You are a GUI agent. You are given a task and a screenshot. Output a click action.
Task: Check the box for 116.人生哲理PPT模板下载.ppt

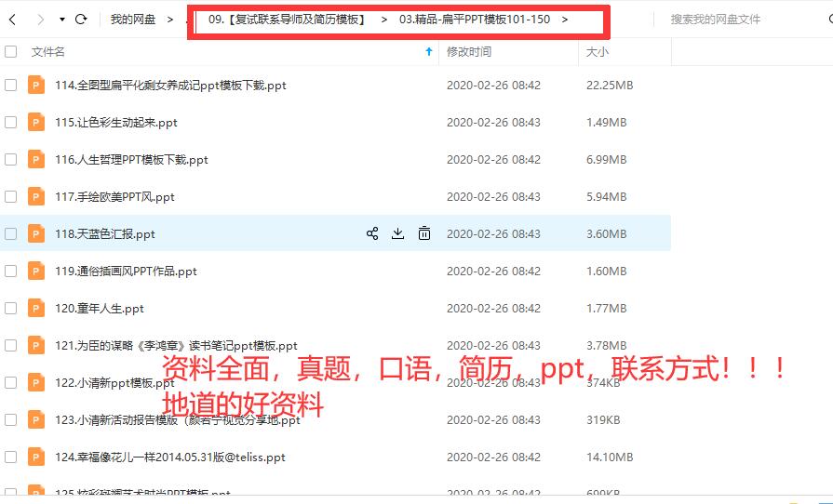pos(11,159)
